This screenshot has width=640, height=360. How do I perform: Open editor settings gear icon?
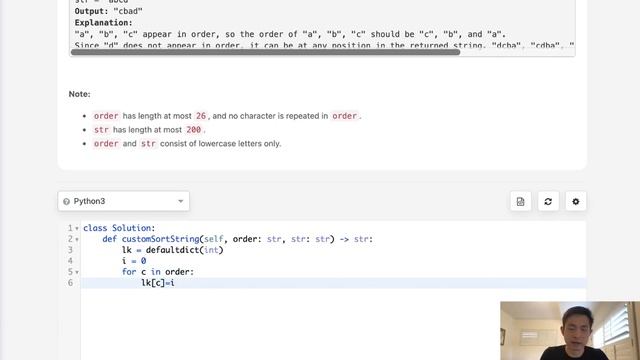coord(576,201)
